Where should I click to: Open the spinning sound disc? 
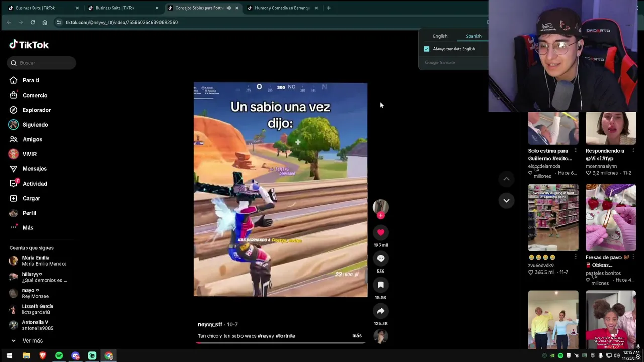coord(381,337)
